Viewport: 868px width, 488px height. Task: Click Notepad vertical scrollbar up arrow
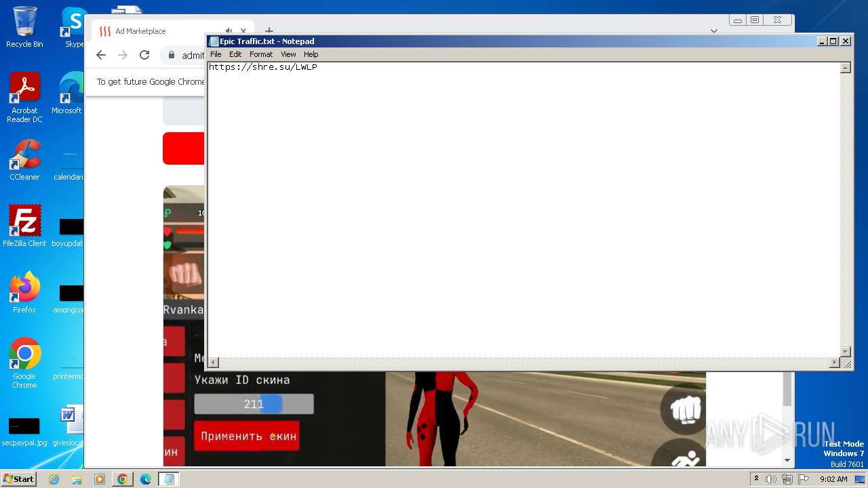click(x=846, y=68)
